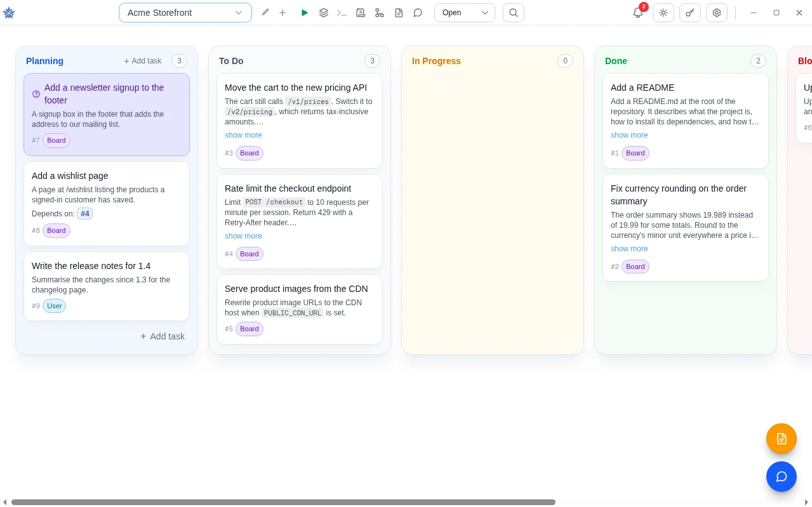Click the right arrow of the horizontal scrollbar
The image size is (812, 507).
pyautogui.click(x=807, y=502)
